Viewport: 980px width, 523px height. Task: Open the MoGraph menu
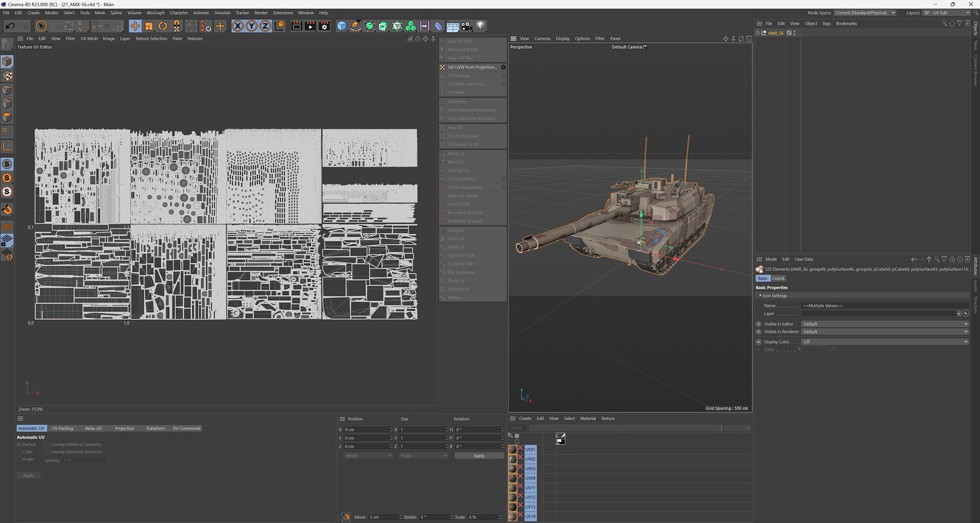pos(155,12)
